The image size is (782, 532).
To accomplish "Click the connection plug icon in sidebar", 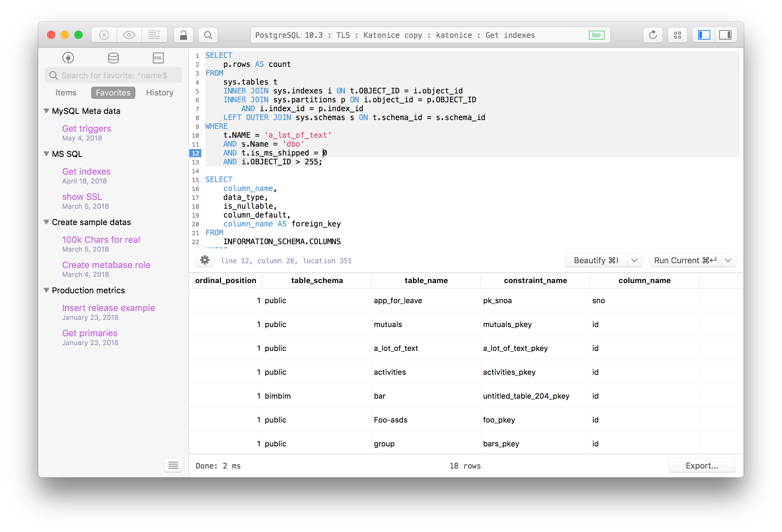I will (68, 58).
